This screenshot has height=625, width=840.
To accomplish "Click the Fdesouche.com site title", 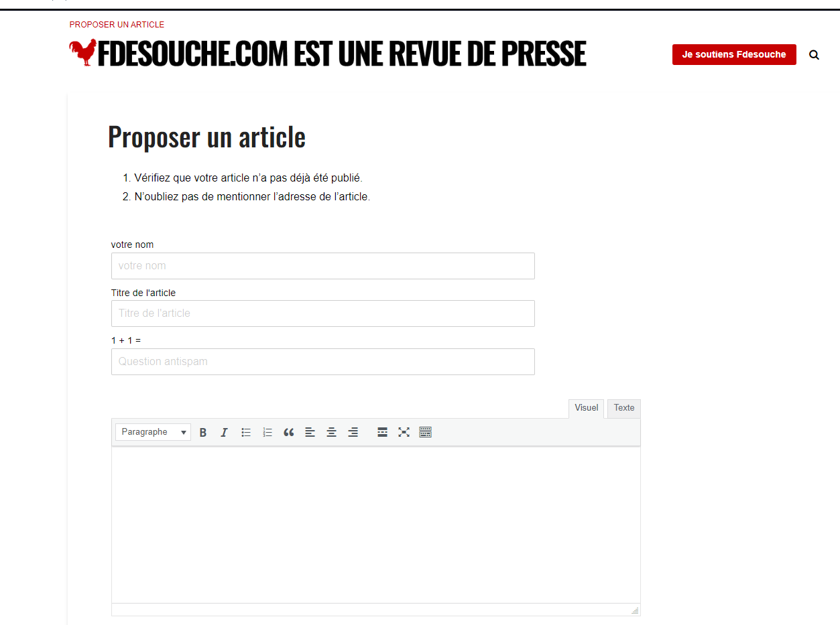I will (342, 54).
